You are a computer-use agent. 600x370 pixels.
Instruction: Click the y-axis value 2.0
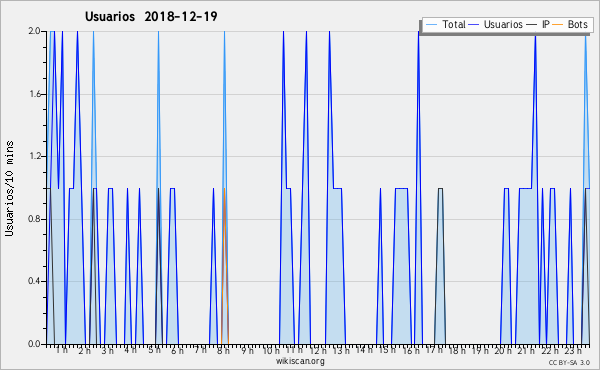click(34, 31)
